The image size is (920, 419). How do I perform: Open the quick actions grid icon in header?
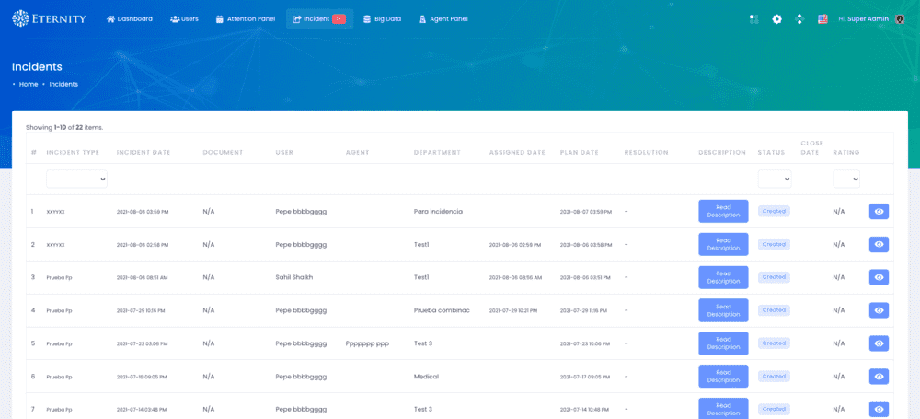(755, 19)
